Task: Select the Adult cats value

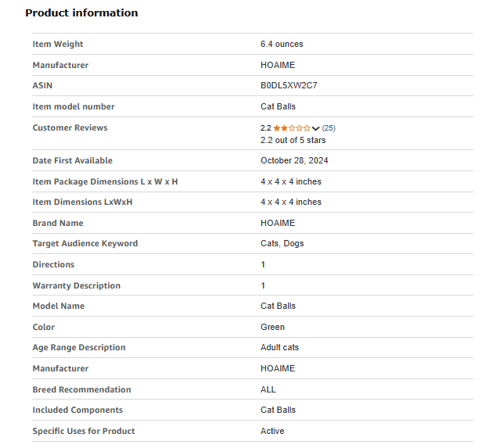Action: [279, 348]
